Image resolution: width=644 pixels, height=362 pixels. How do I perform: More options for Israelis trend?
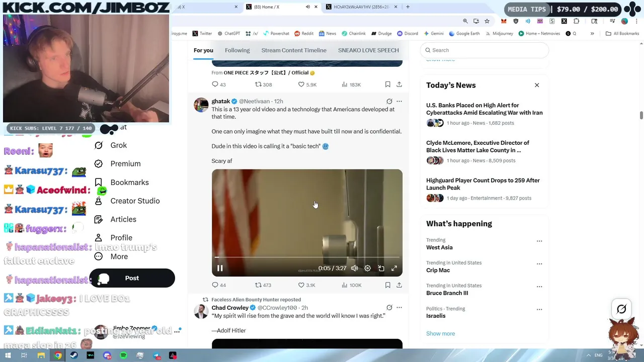point(539,309)
